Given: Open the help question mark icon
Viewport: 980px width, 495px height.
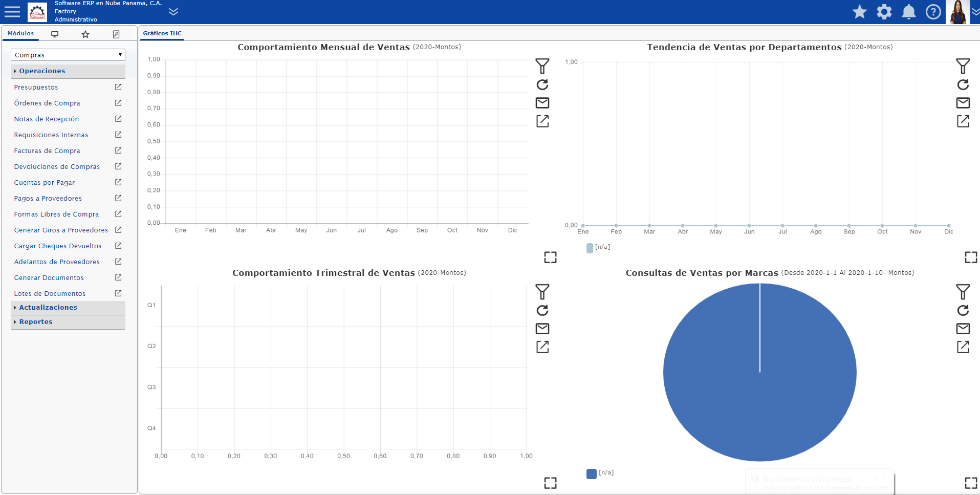Looking at the screenshot, I should (x=933, y=12).
